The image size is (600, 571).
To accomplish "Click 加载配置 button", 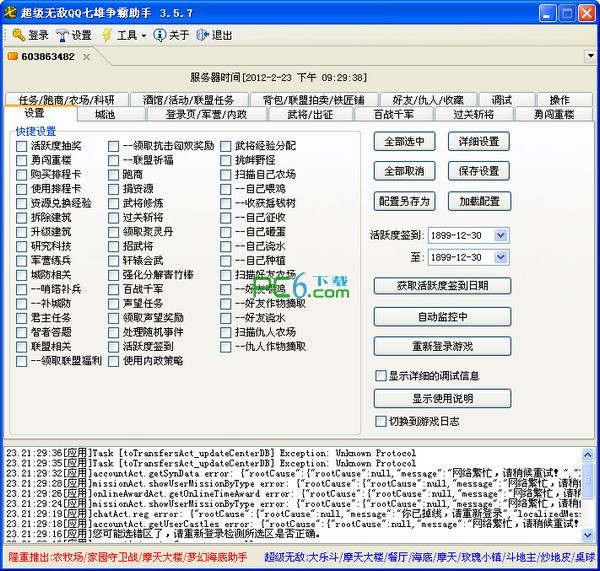I will click(479, 201).
